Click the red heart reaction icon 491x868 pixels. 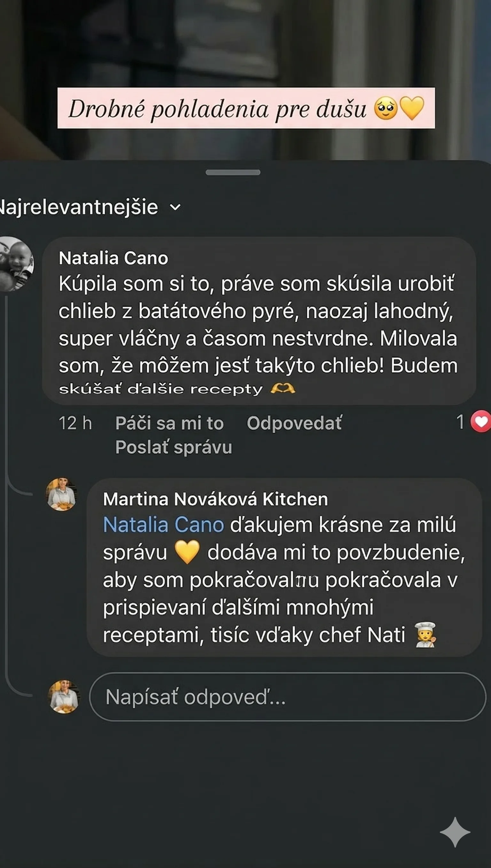(481, 421)
